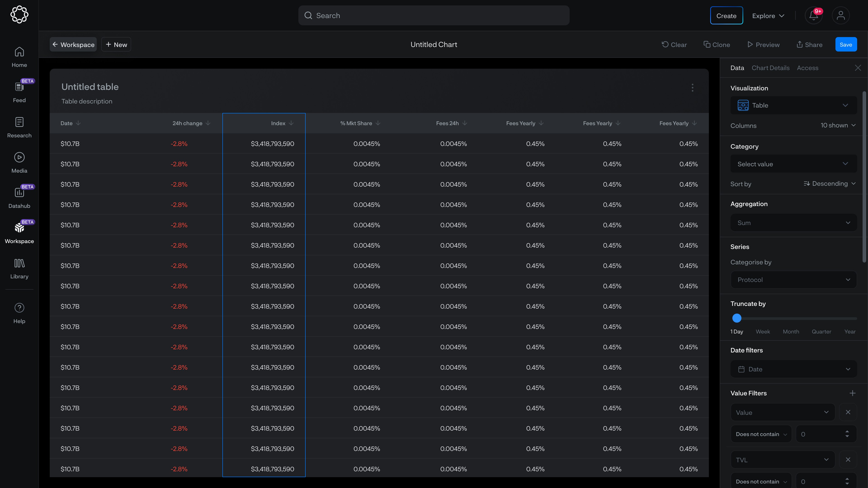Open the Descending sort order dropdown
Viewport: 868px width, 488px height.
(830, 184)
